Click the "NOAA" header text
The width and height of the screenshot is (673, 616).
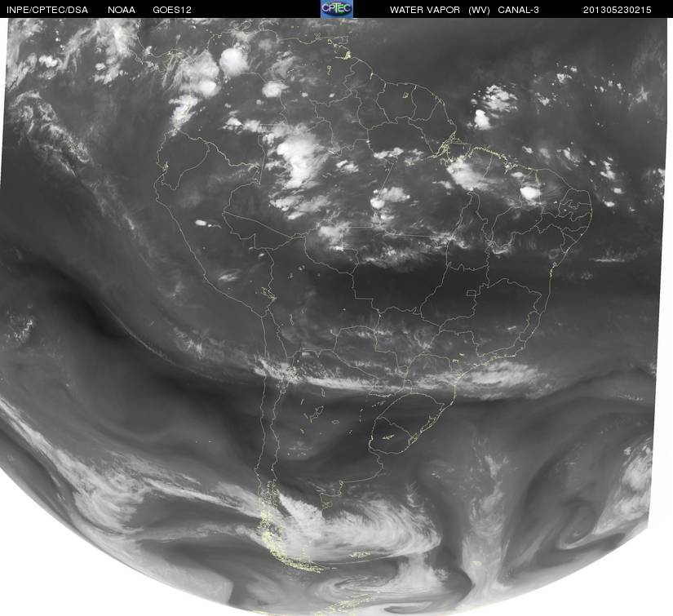click(122, 10)
